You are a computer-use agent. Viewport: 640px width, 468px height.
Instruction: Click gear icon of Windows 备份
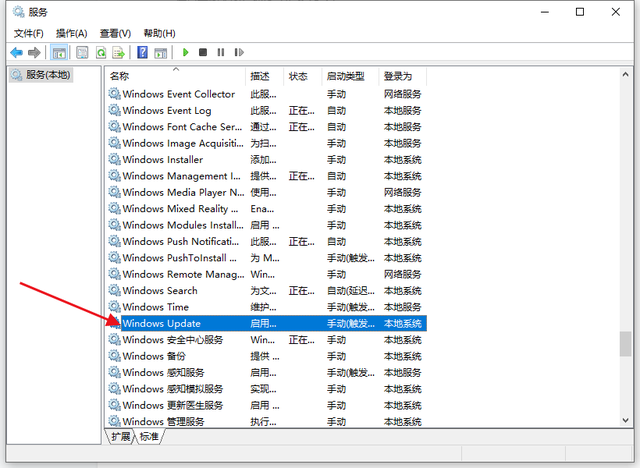[x=115, y=356]
